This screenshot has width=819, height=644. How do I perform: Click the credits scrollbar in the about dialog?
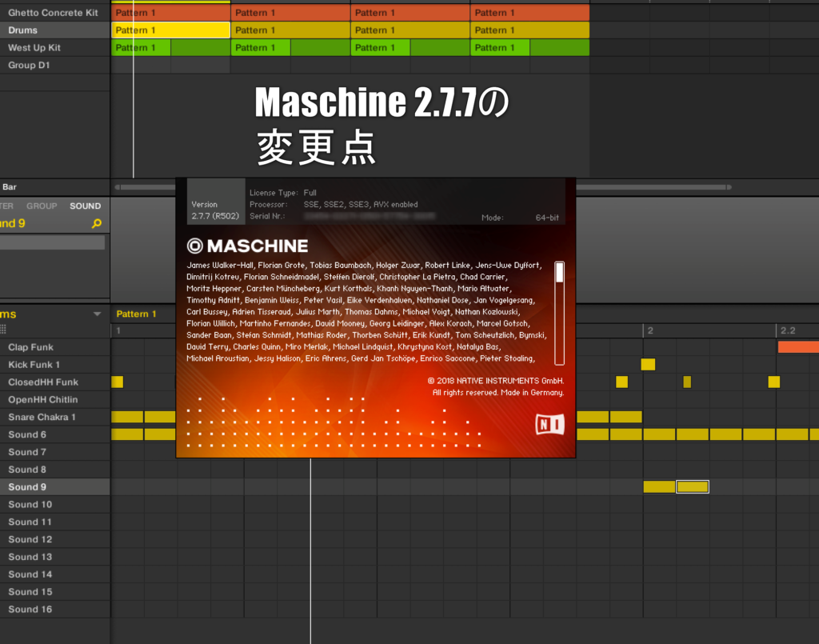pyautogui.click(x=559, y=312)
